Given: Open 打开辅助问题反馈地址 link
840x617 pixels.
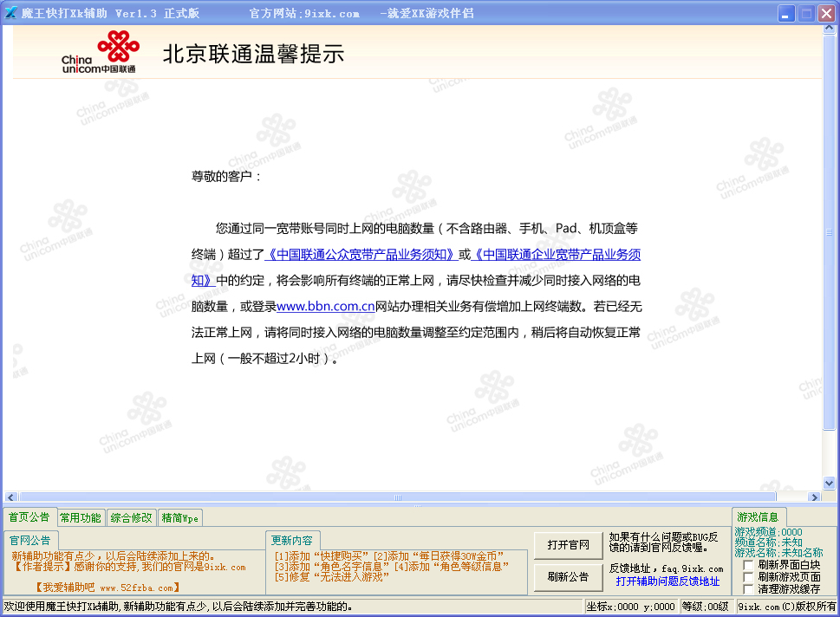Looking at the screenshot, I should (x=667, y=581).
